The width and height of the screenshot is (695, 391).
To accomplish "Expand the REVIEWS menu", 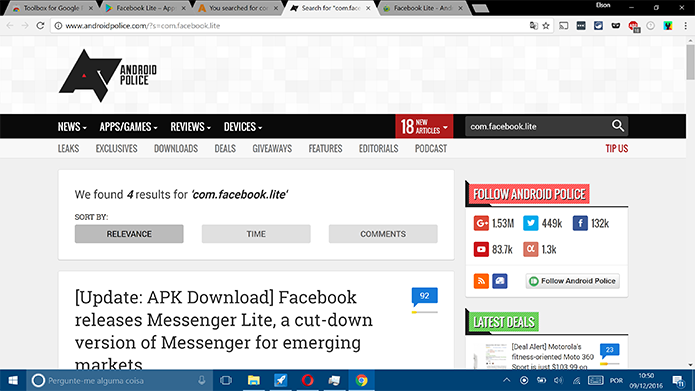I will pyautogui.click(x=191, y=127).
